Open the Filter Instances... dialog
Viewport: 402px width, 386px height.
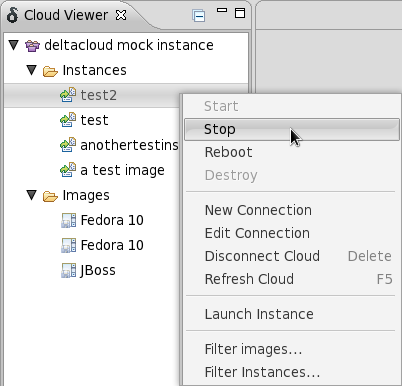(x=262, y=372)
